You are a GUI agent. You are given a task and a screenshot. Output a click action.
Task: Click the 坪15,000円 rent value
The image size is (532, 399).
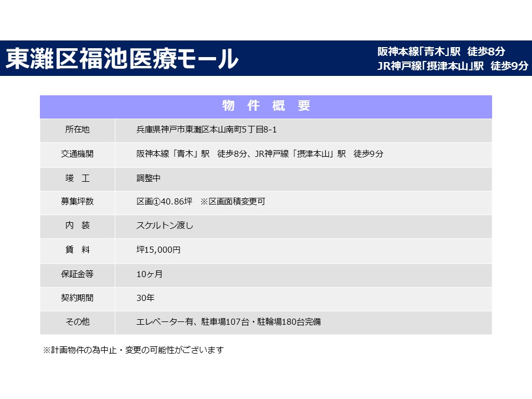click(158, 250)
